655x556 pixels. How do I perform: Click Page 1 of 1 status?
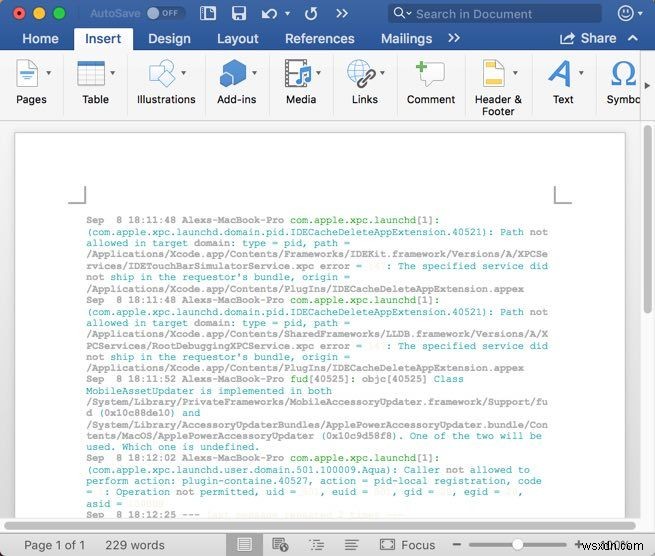click(x=54, y=545)
